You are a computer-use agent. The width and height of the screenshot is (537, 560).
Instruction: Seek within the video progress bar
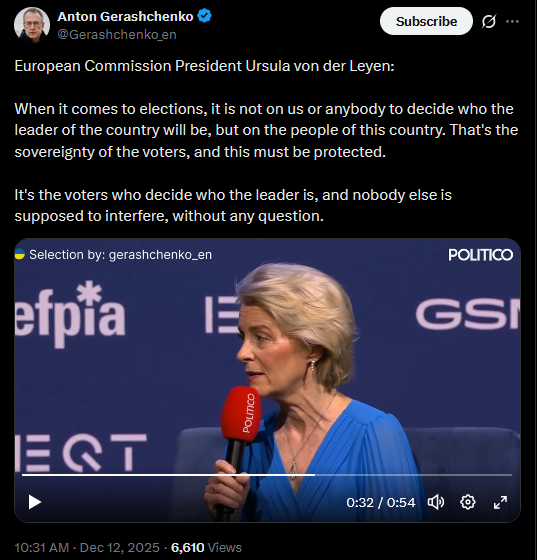point(267,475)
